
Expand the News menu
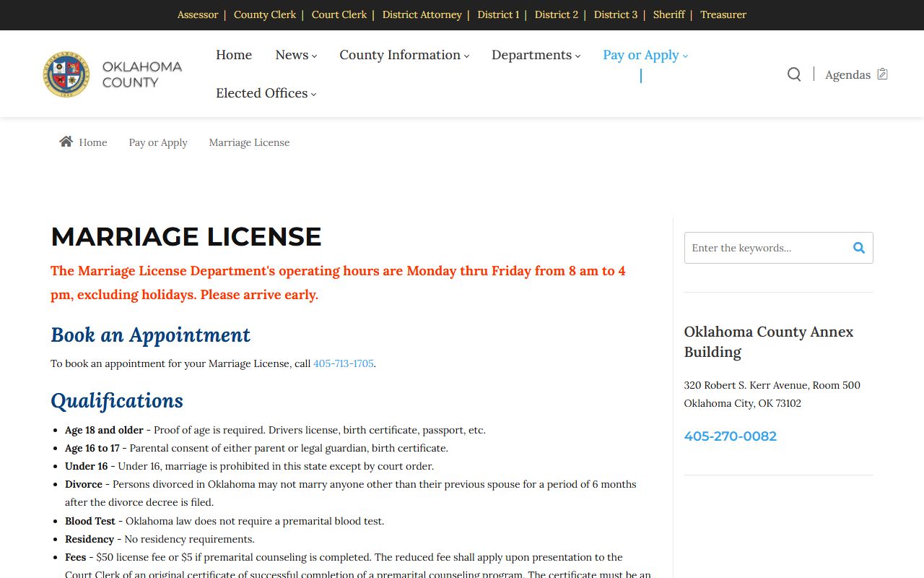[296, 55]
